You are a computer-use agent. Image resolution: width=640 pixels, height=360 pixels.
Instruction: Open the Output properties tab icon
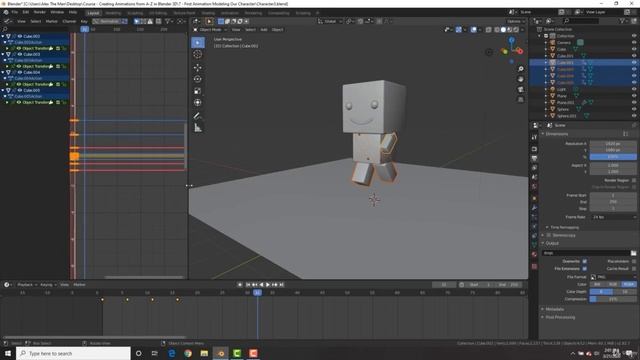(534, 158)
